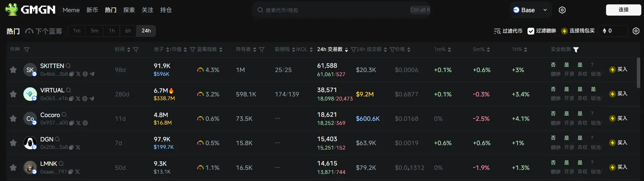Viewport: 644px width, 181px height.
Task: Open the Base chain dropdown
Action: 530,10
